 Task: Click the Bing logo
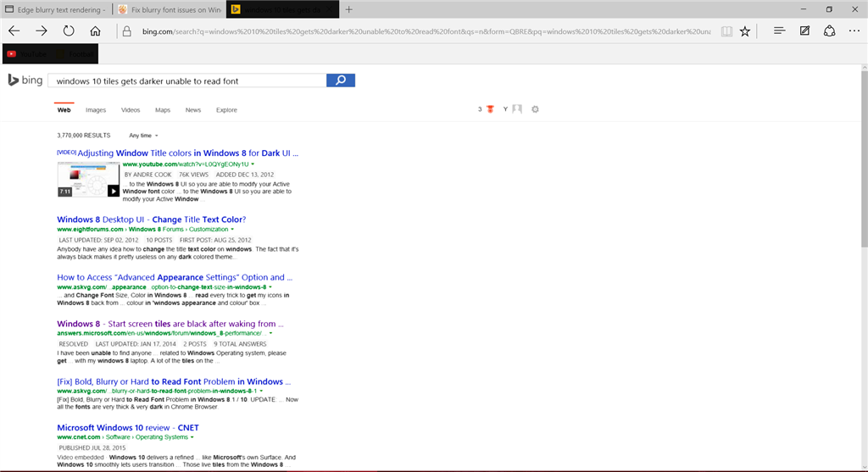coord(25,81)
